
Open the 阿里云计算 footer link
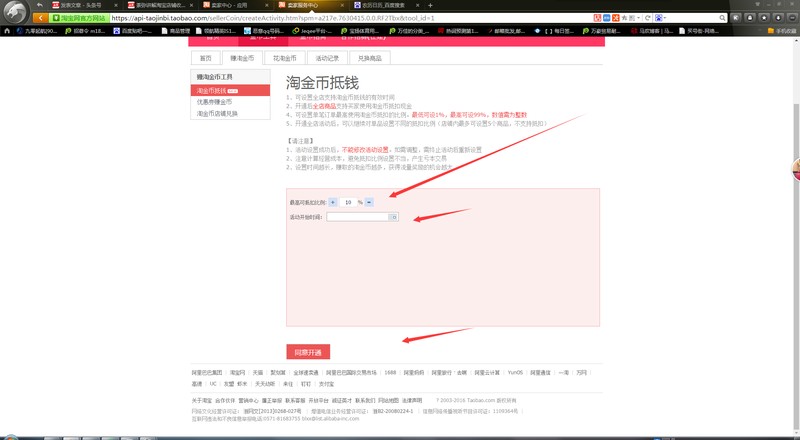pyautogui.click(x=487, y=373)
